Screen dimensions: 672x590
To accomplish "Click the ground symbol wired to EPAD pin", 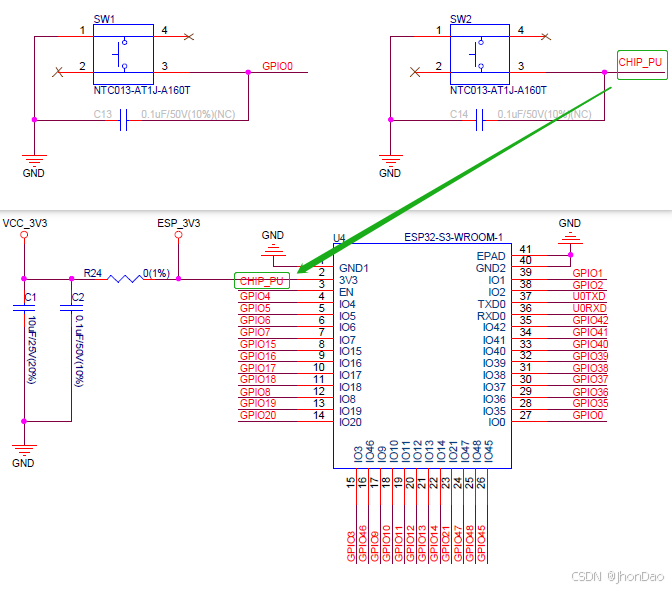I will coord(570,238).
